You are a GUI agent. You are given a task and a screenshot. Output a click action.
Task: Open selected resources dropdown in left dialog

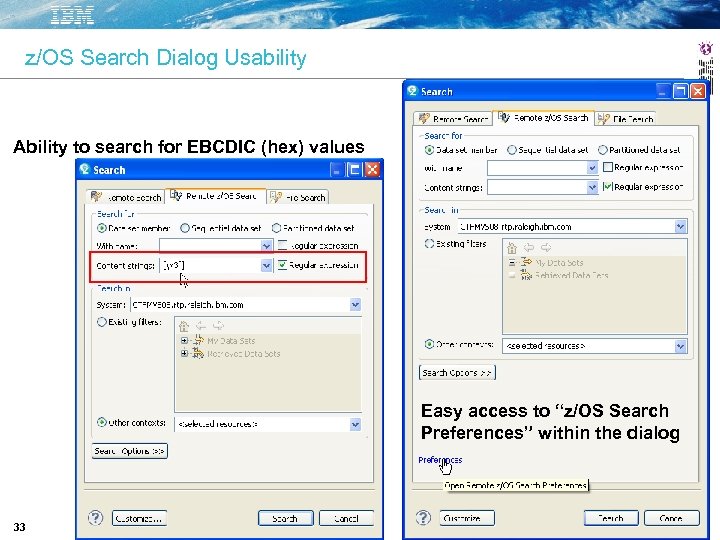tap(355, 424)
